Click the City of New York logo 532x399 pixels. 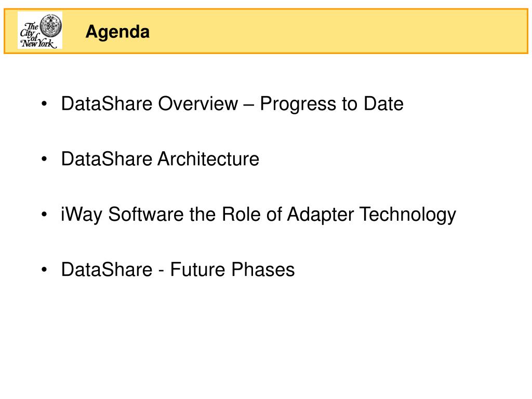(39, 30)
